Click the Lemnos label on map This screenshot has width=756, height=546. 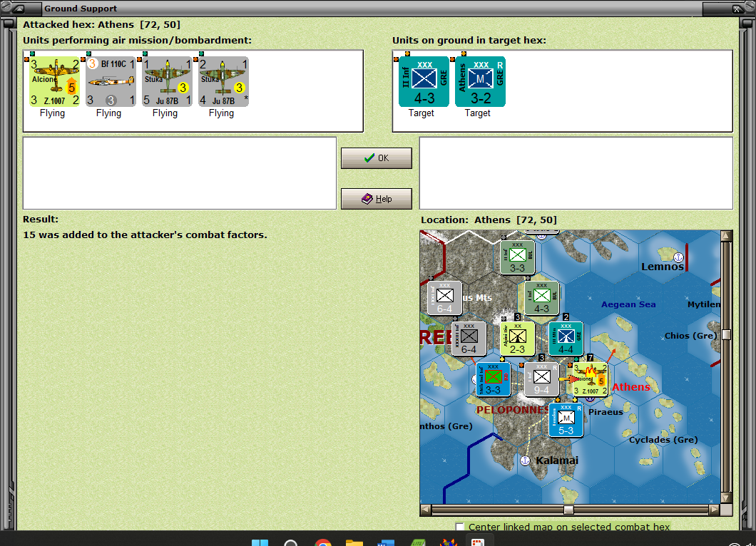click(x=662, y=267)
